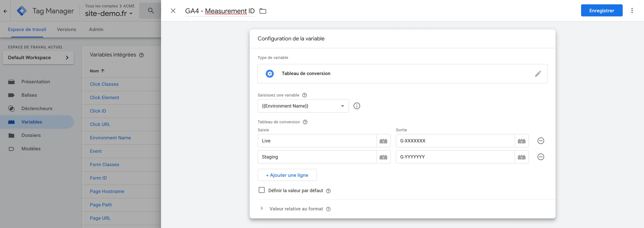Click Tous les comptes breadcrumb
Viewport: 644px width, 228px height.
pos(101,6)
